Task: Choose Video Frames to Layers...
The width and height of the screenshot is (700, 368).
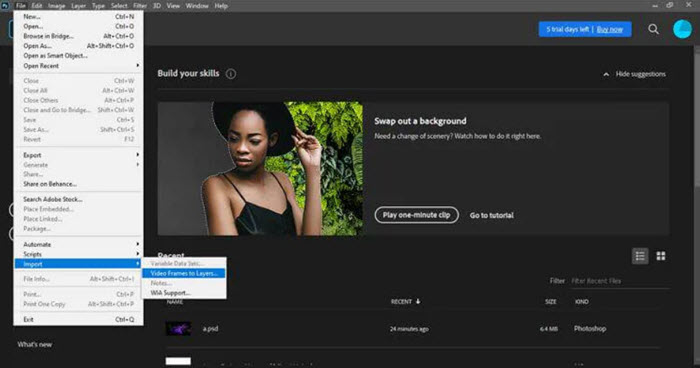Action: 183,273
